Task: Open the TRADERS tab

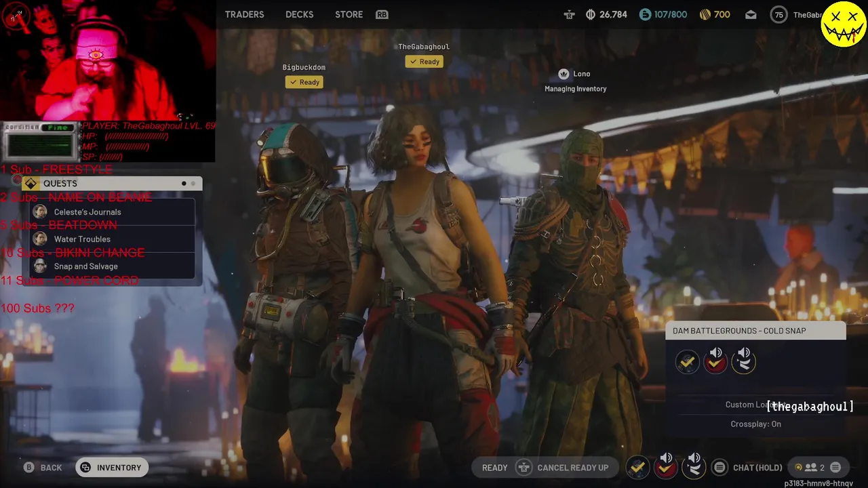Action: (x=244, y=14)
